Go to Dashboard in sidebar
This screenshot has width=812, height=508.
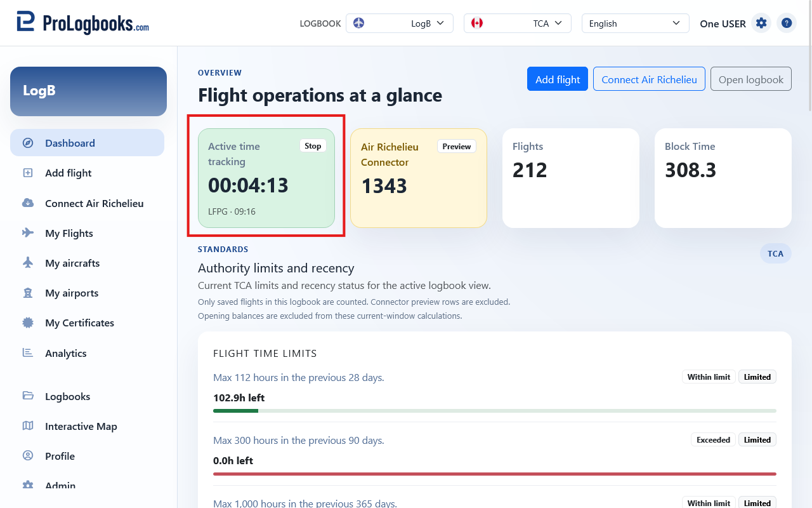pos(87,143)
